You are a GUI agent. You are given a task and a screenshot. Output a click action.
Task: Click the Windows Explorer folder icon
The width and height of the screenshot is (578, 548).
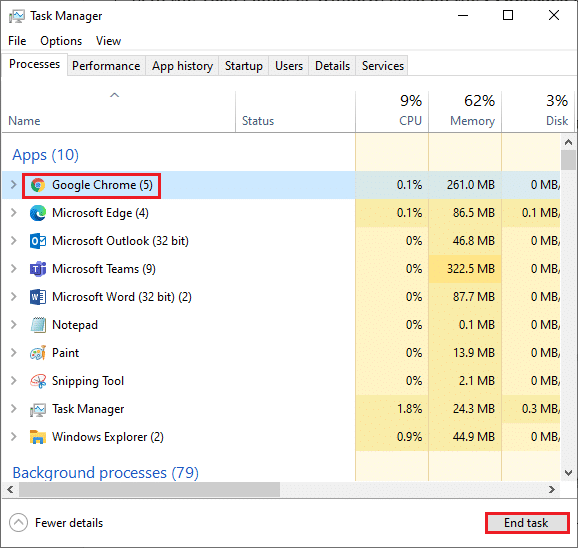tap(38, 437)
